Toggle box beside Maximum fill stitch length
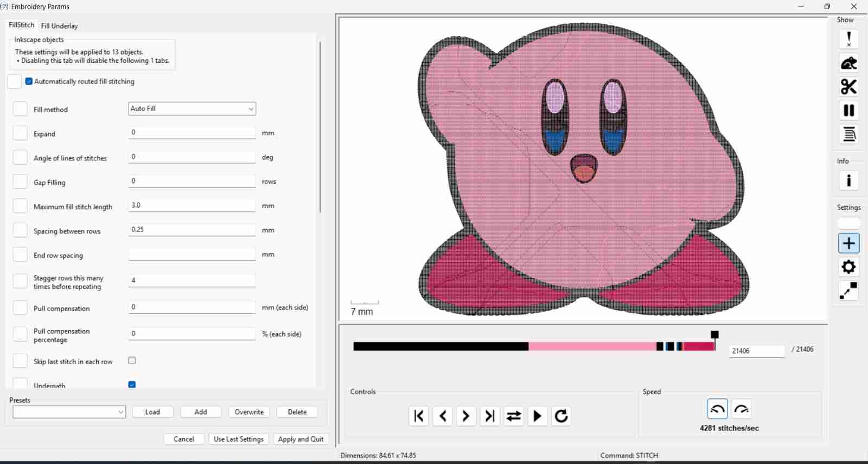868x464 pixels. [20, 206]
